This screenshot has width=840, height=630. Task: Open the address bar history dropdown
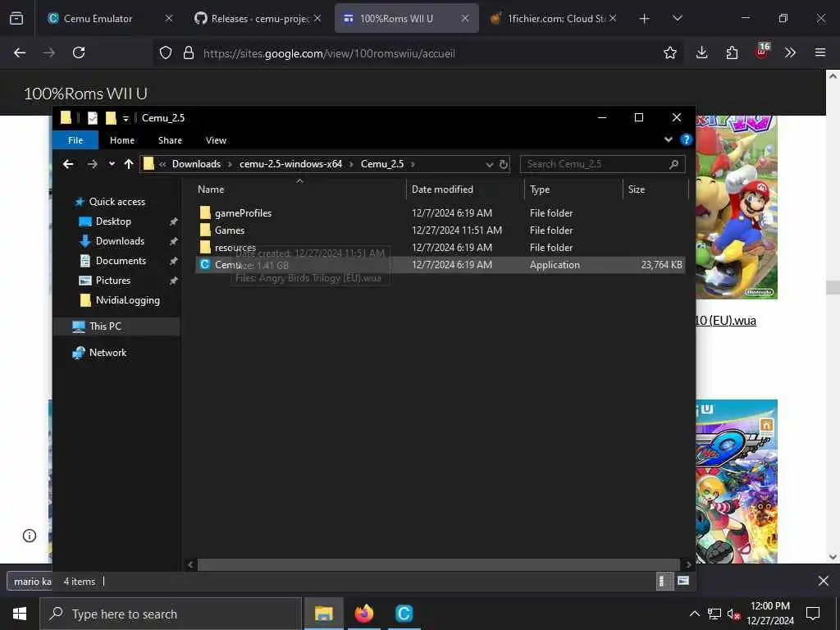coord(489,164)
